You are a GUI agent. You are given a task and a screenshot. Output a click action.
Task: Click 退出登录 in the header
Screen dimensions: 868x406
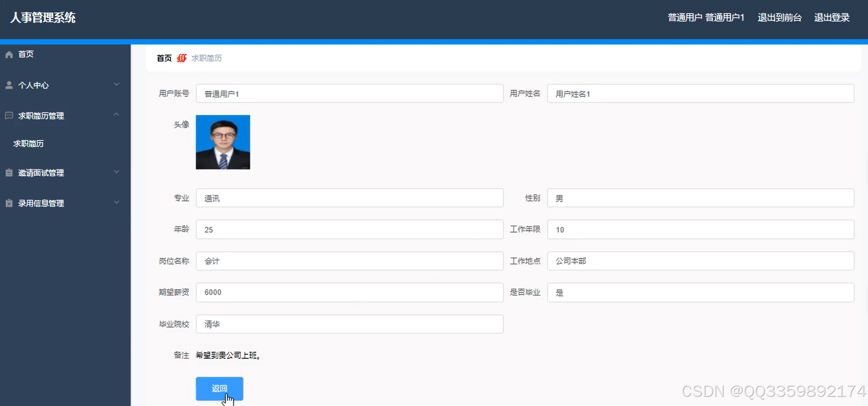832,17
